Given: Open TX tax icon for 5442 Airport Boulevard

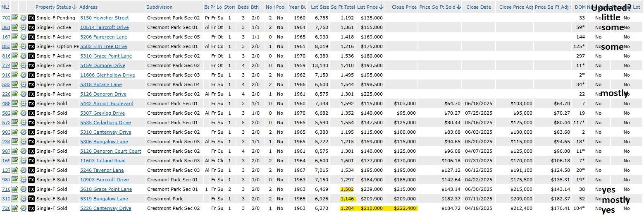Looking at the screenshot, I should [31, 103].
